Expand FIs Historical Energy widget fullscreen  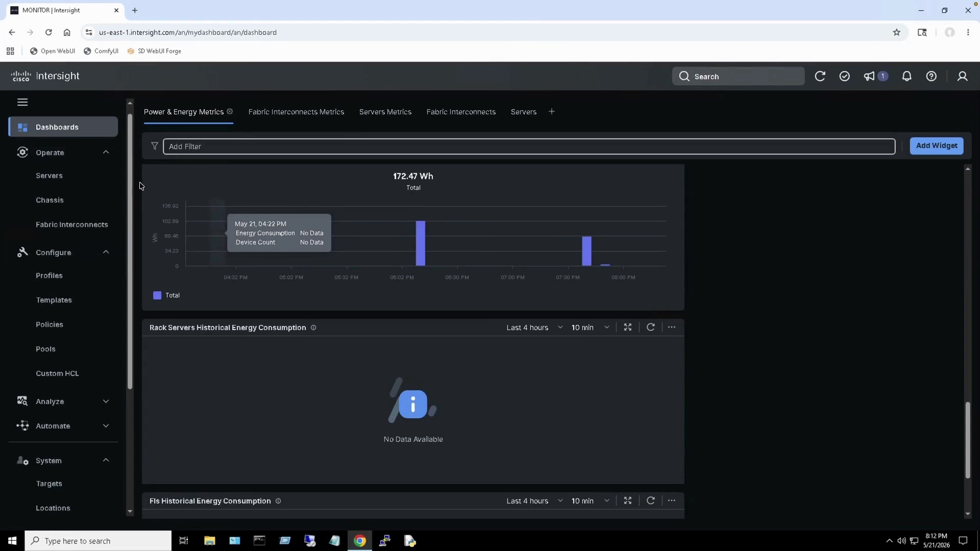[628, 501]
